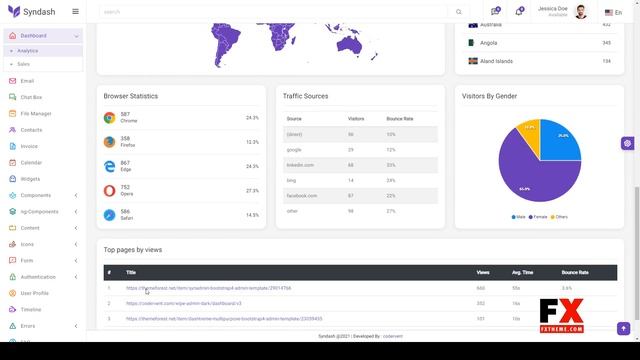Click Australia on the world map
640x360 pixels.
point(350,44)
